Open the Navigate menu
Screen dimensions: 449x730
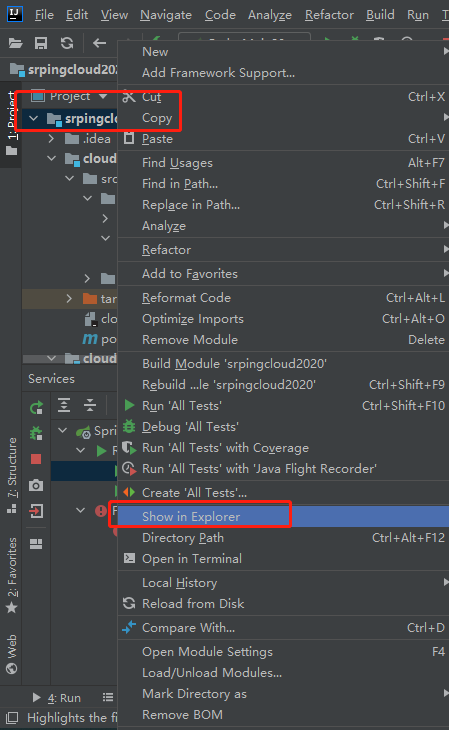[166, 15]
